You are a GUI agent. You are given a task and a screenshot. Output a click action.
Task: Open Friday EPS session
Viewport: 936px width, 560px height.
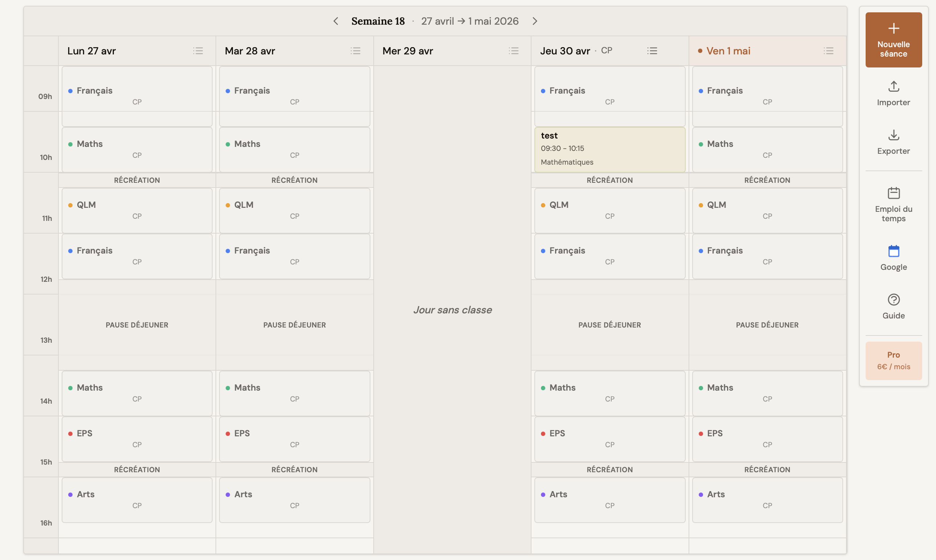point(767,439)
